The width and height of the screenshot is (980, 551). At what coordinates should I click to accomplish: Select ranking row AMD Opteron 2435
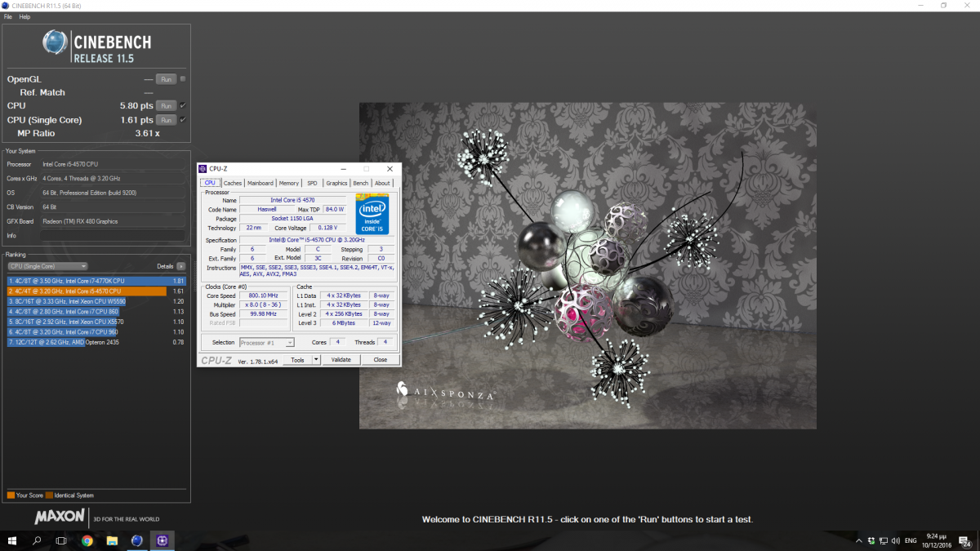point(96,342)
